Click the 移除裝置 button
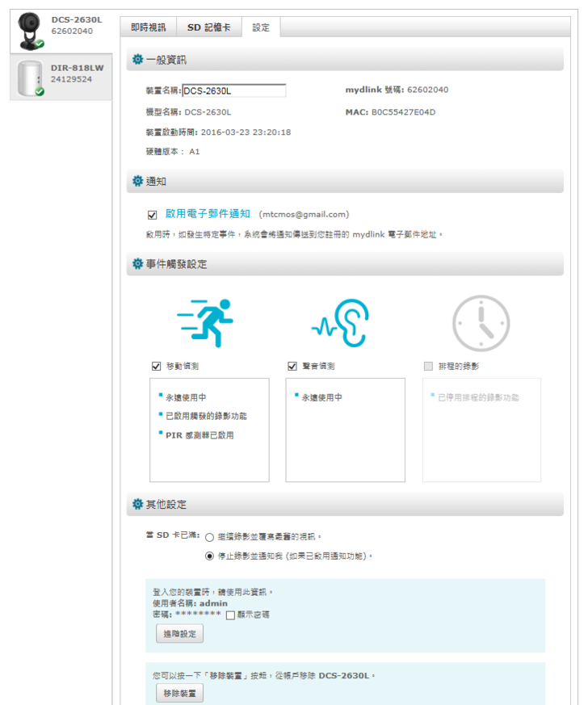 (x=179, y=694)
